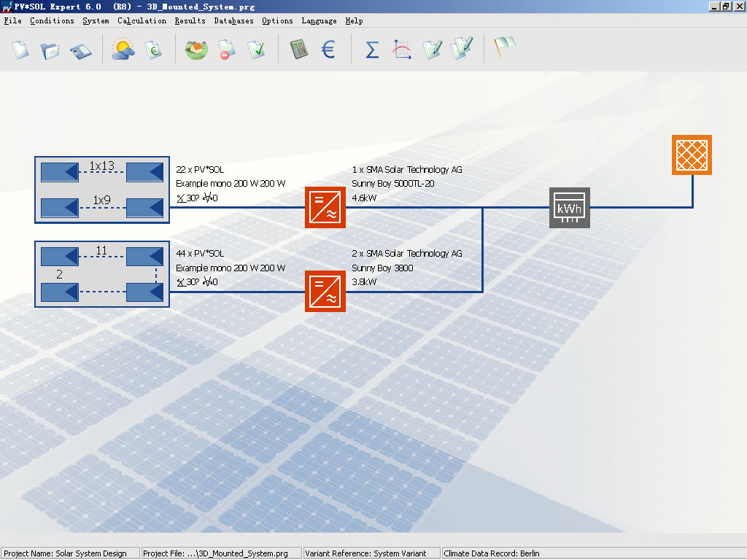The width and height of the screenshot is (747, 560).
Task: Click the orange grid connection symbol
Action: tap(692, 155)
